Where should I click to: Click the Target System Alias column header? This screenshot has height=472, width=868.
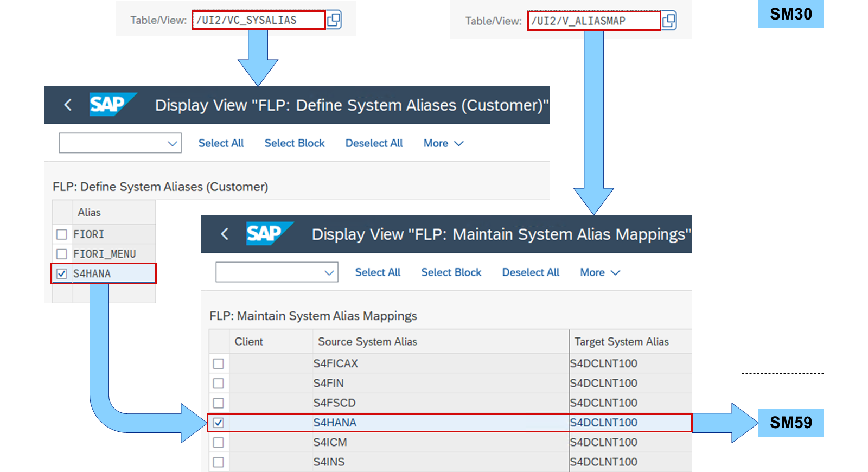(630, 342)
